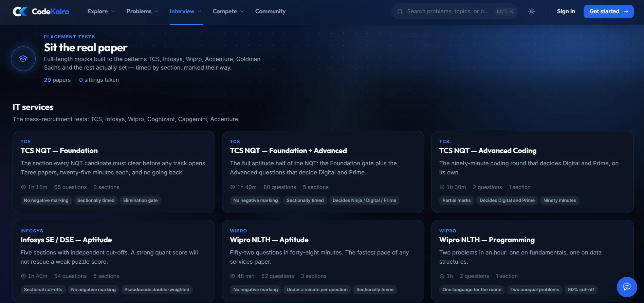This screenshot has width=644, height=303.
Task: Click the "PLACEMENT TESTS" label
Action: click(x=69, y=37)
